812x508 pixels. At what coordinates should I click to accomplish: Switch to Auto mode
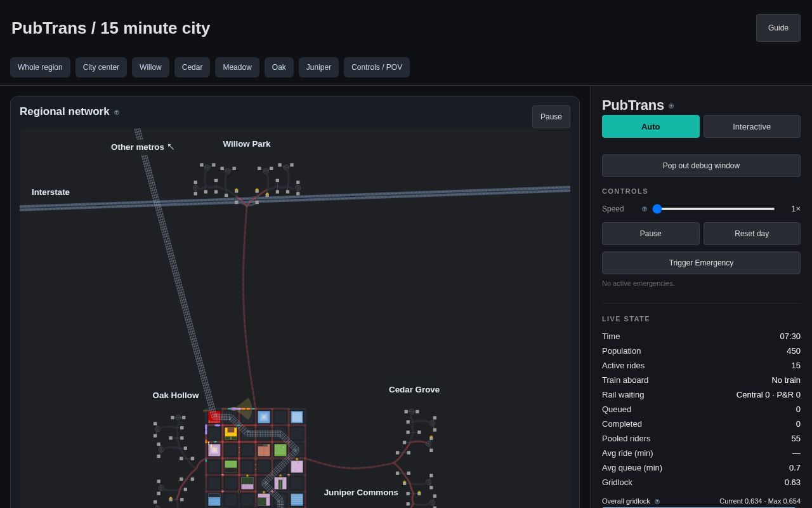click(x=651, y=126)
